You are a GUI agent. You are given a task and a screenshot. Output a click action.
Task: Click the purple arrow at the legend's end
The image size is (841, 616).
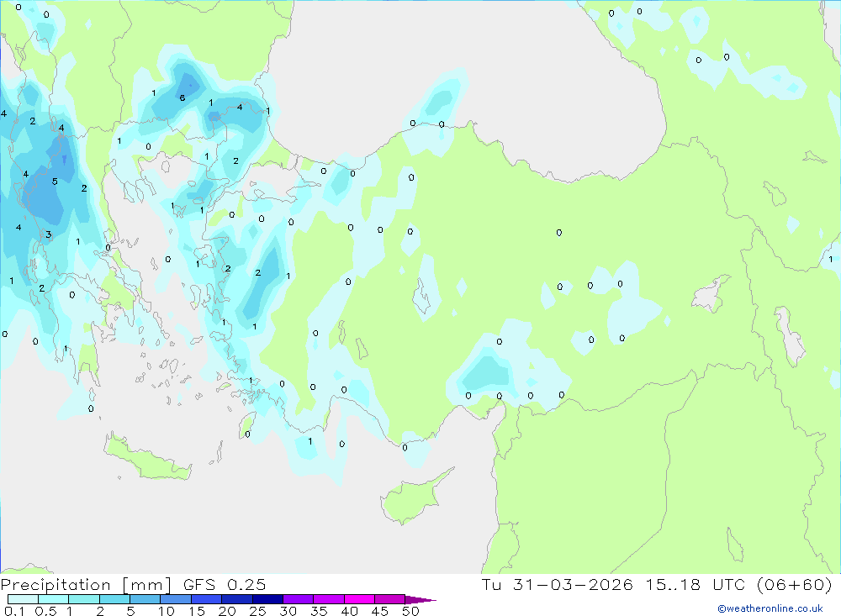pyautogui.click(x=420, y=600)
